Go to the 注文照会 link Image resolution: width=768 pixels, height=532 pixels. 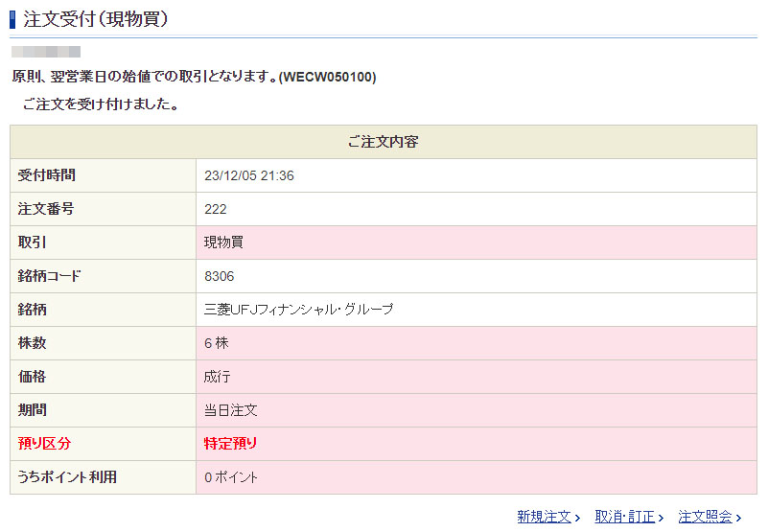[705, 517]
